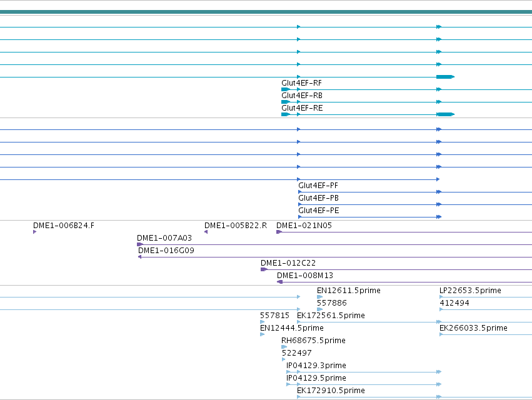Click the first exon block under Glut4EF-RE
This screenshot has width=532, height=400.
click(x=285, y=114)
